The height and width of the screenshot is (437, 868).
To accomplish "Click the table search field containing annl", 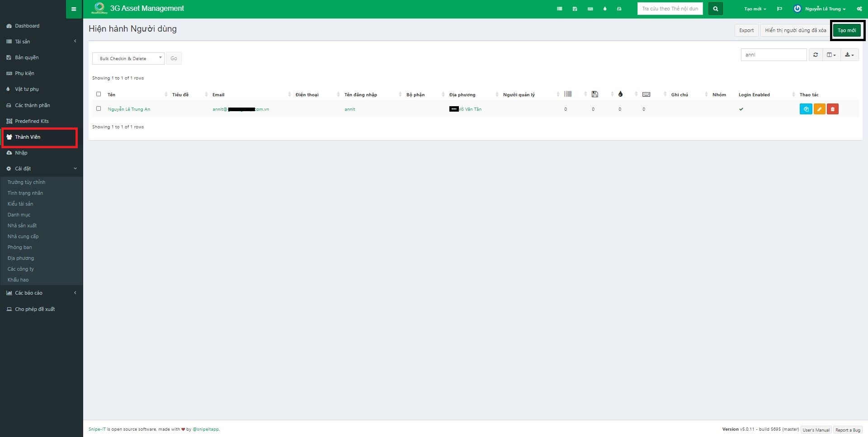I will coord(773,55).
